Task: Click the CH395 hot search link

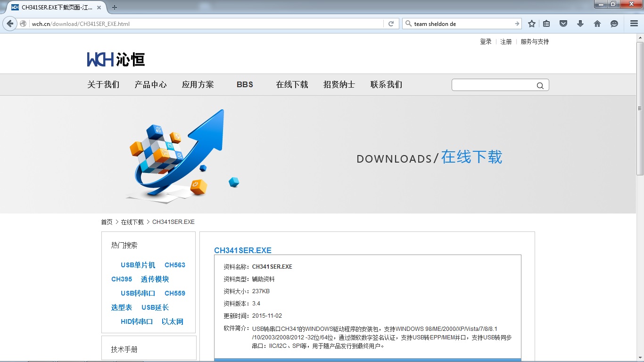Action: (x=122, y=279)
